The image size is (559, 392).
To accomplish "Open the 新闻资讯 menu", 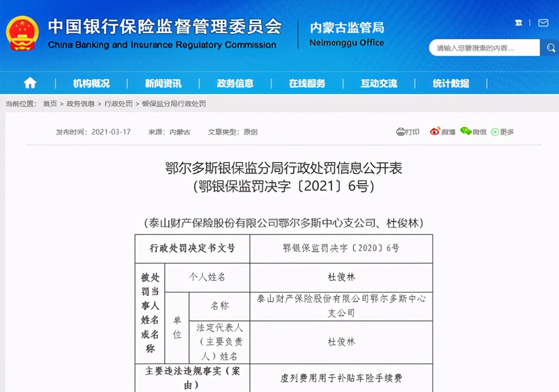I will point(163,83).
